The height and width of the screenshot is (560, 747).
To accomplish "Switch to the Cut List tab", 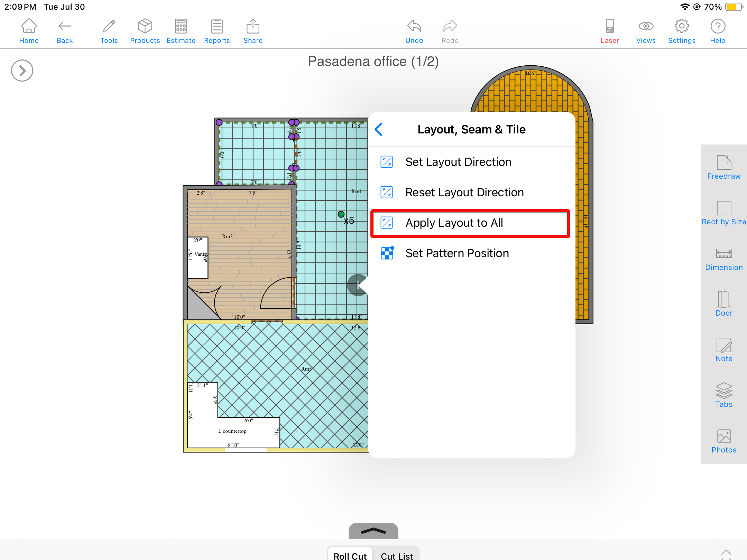I will (x=396, y=555).
